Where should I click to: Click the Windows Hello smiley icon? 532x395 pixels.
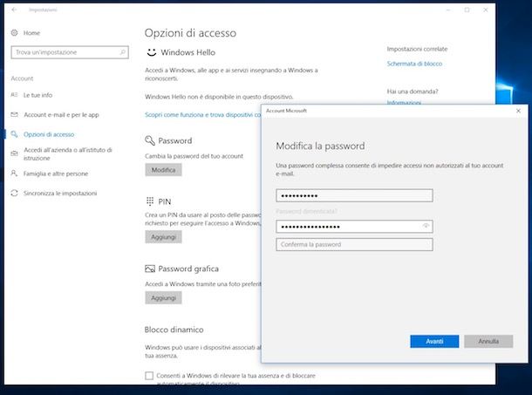[152, 52]
